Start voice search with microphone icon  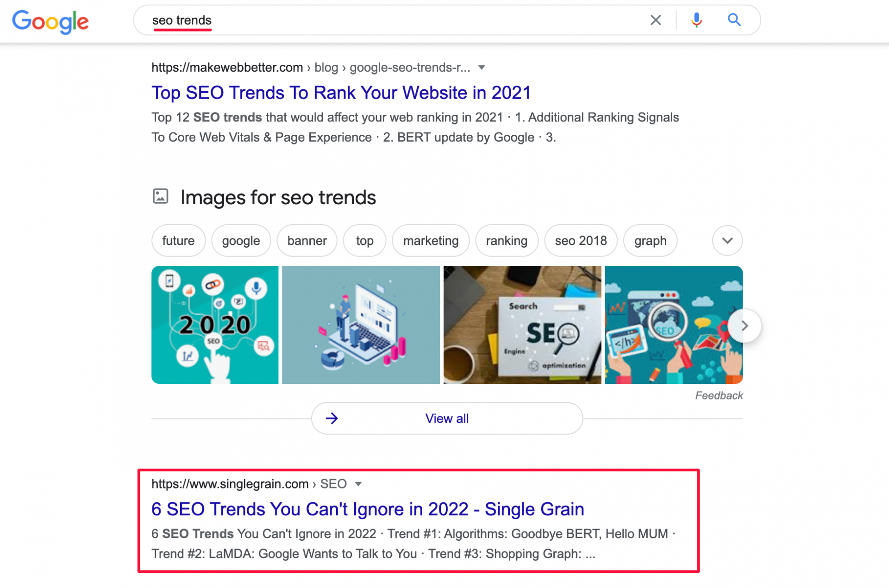pyautogui.click(x=696, y=20)
